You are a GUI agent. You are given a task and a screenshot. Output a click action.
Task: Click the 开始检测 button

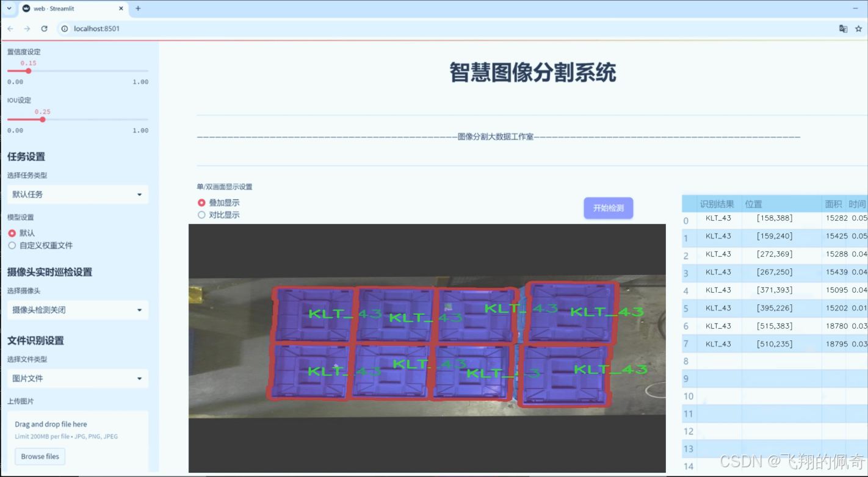pyautogui.click(x=608, y=208)
